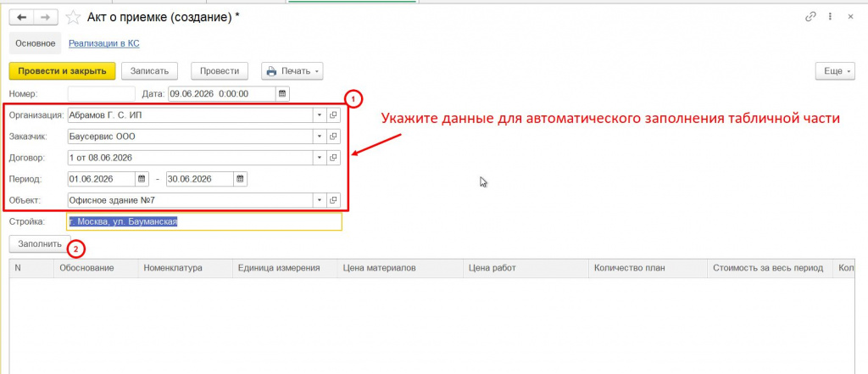The width and height of the screenshot is (868, 374).
Task: Switch to Основное tab
Action: point(36,43)
